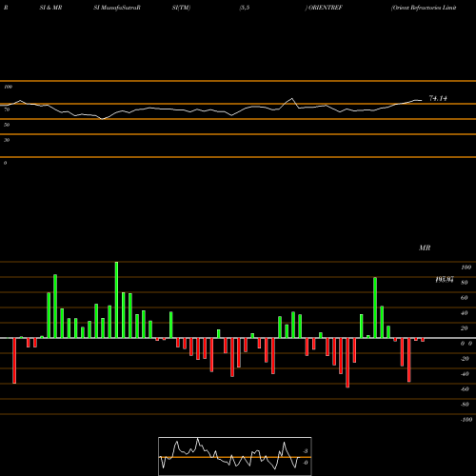Viewport: 476px width, 476px height.
Task: Click the RSI axis label 30
Action: [x=7, y=140]
